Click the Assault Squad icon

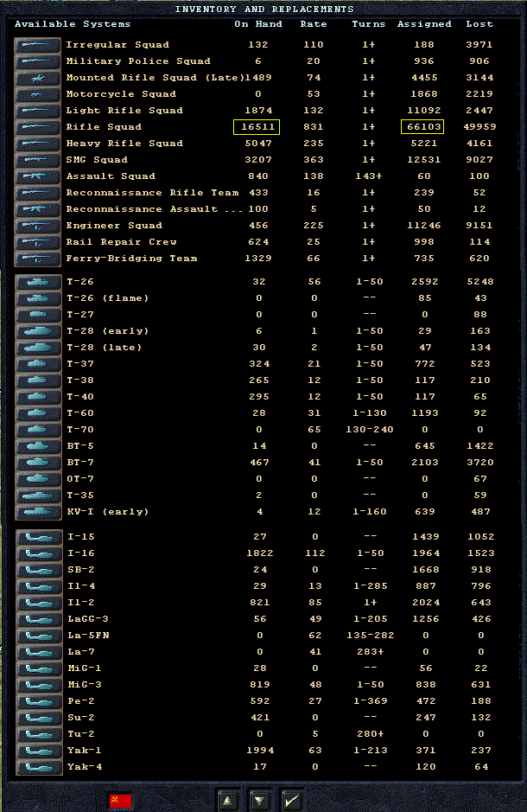pos(38,176)
